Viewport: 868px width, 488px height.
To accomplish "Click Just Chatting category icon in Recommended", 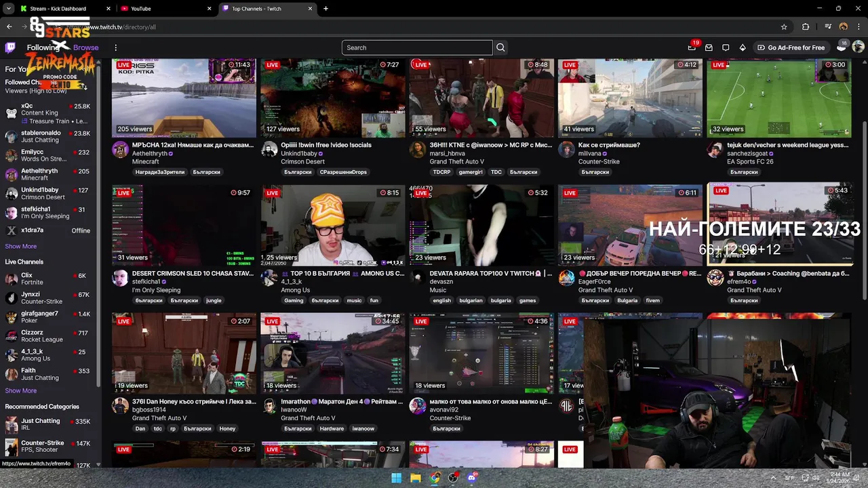I will (x=11, y=424).
